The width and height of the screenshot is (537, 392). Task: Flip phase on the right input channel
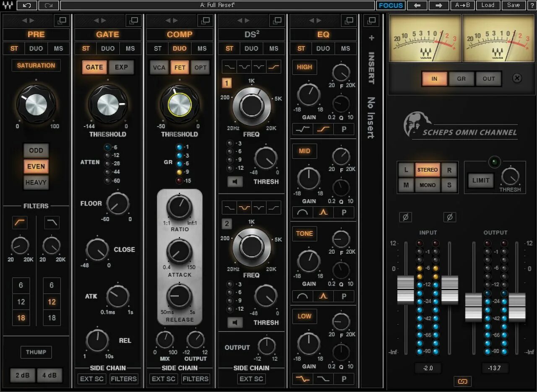(x=449, y=217)
